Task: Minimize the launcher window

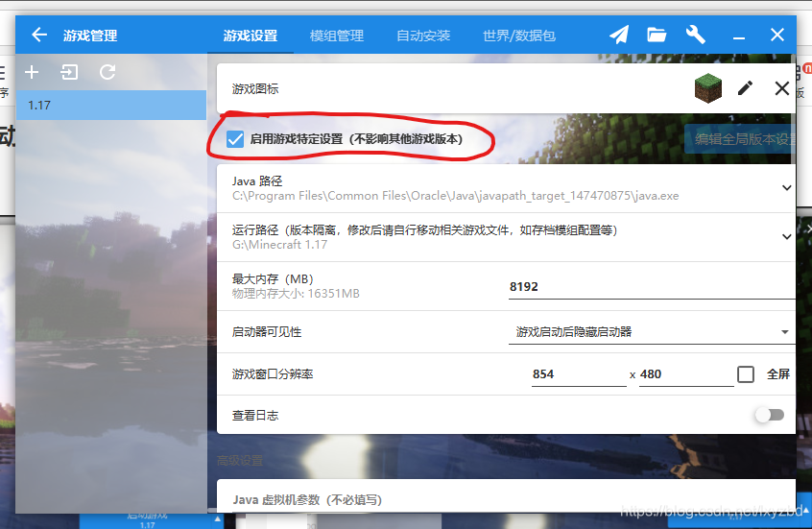Action: tap(739, 36)
